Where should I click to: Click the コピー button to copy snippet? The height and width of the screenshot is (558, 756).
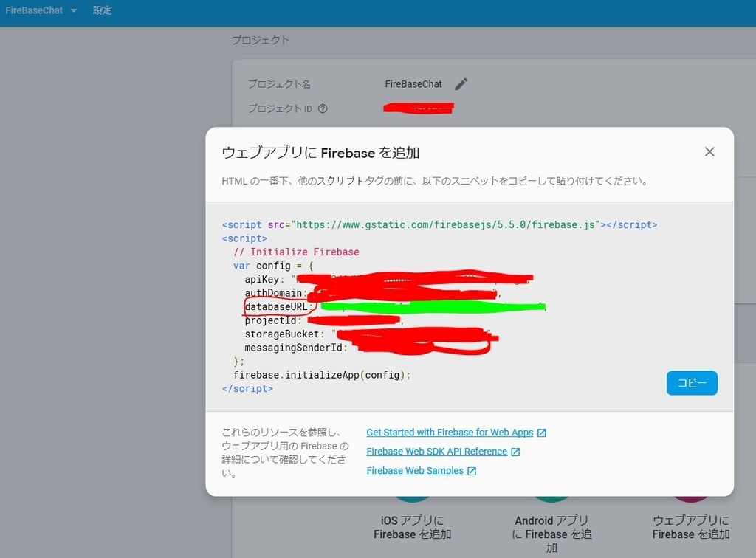[692, 383]
